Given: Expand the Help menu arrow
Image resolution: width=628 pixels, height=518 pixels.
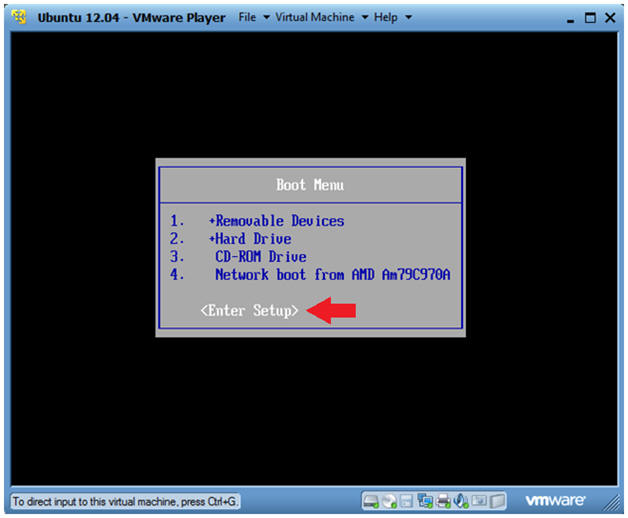Looking at the screenshot, I should [x=408, y=18].
